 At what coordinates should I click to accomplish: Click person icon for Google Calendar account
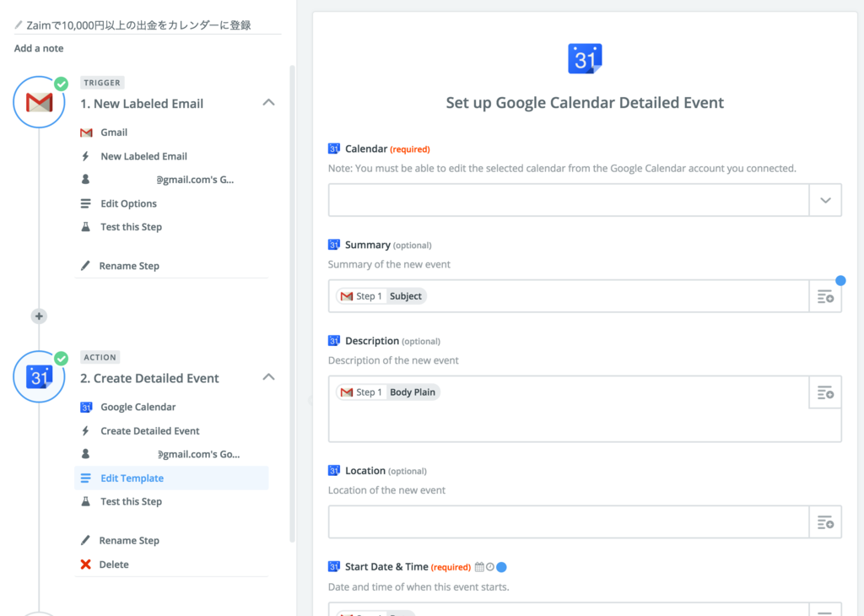85,454
